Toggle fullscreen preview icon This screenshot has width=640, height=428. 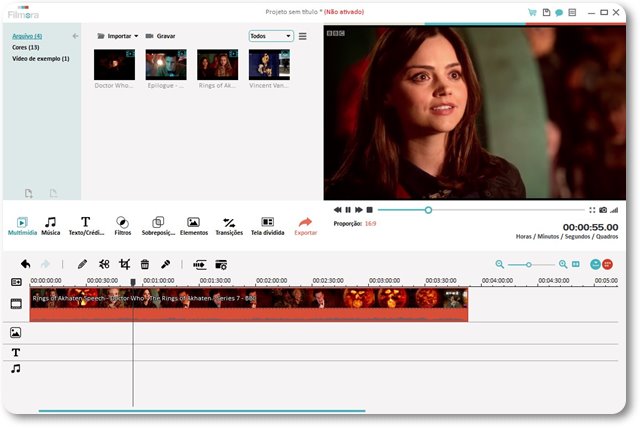[x=592, y=210]
